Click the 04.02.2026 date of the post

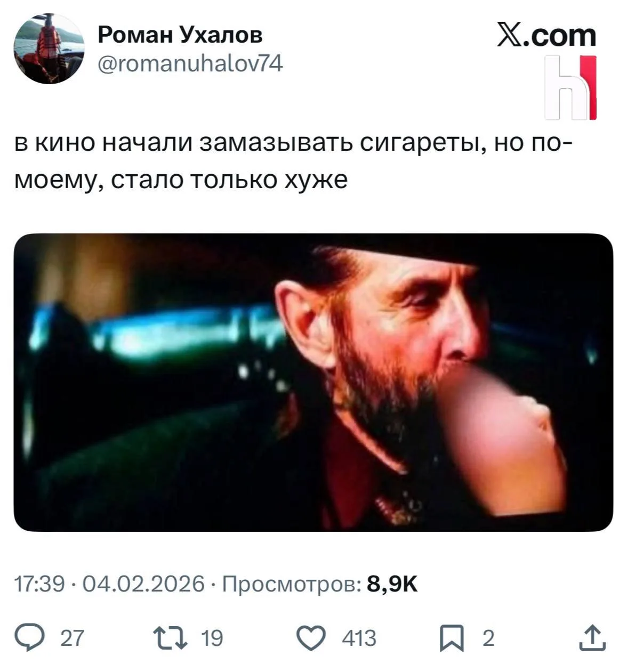click(x=143, y=584)
